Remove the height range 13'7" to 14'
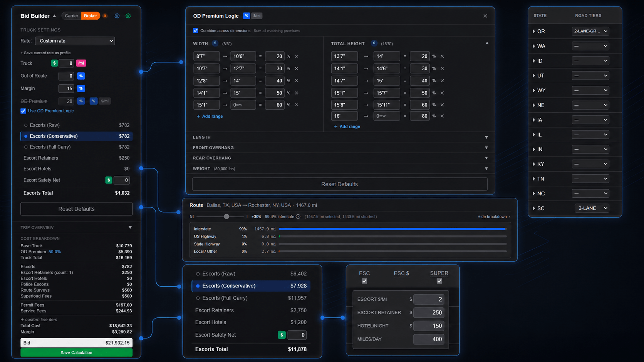The width and height of the screenshot is (644, 362). (442, 56)
